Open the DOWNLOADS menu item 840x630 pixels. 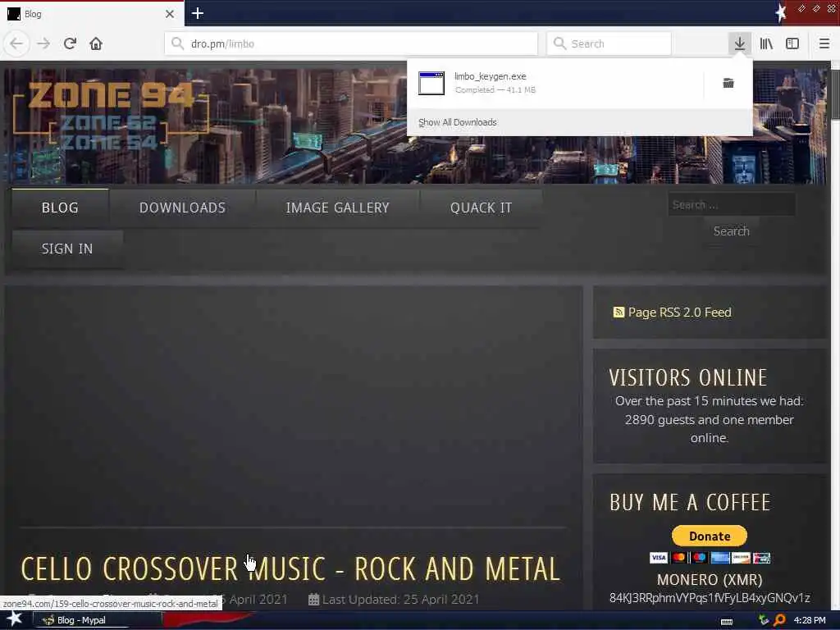click(x=182, y=208)
